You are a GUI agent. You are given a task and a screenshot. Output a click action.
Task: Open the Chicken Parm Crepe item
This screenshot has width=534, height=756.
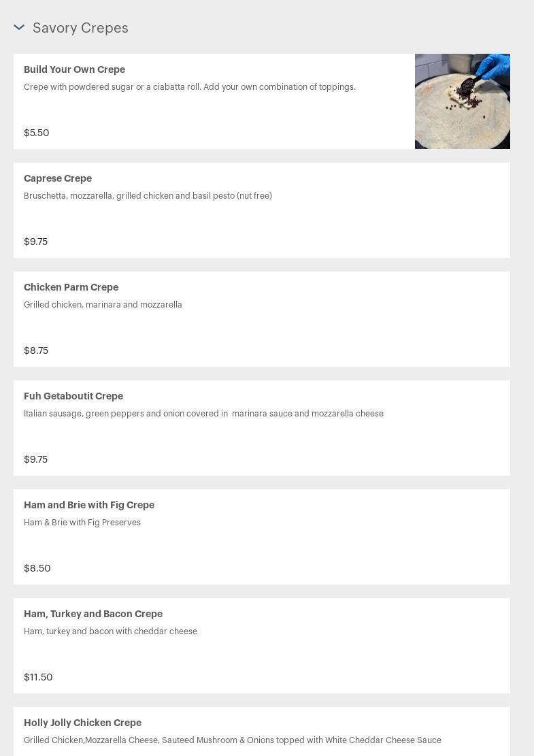click(71, 287)
